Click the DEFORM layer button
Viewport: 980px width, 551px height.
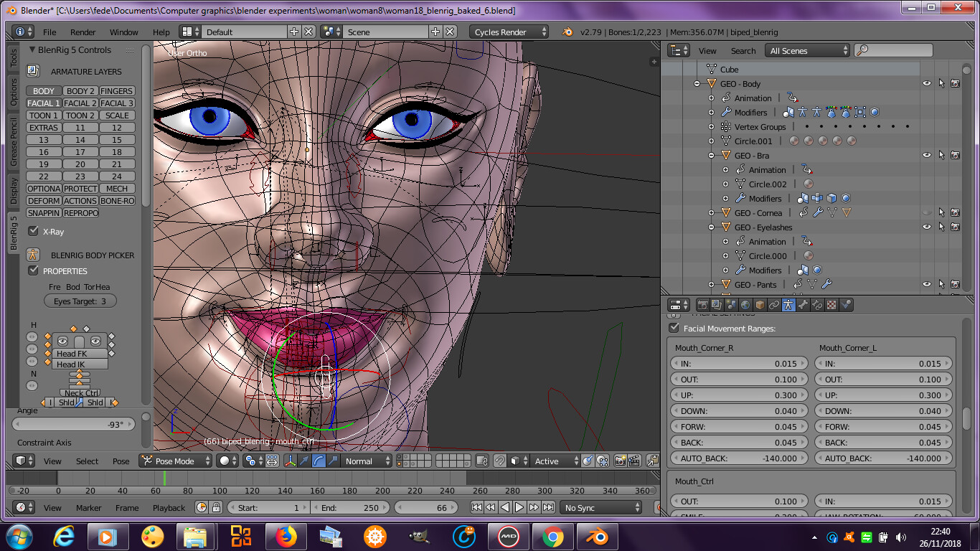[x=44, y=201]
